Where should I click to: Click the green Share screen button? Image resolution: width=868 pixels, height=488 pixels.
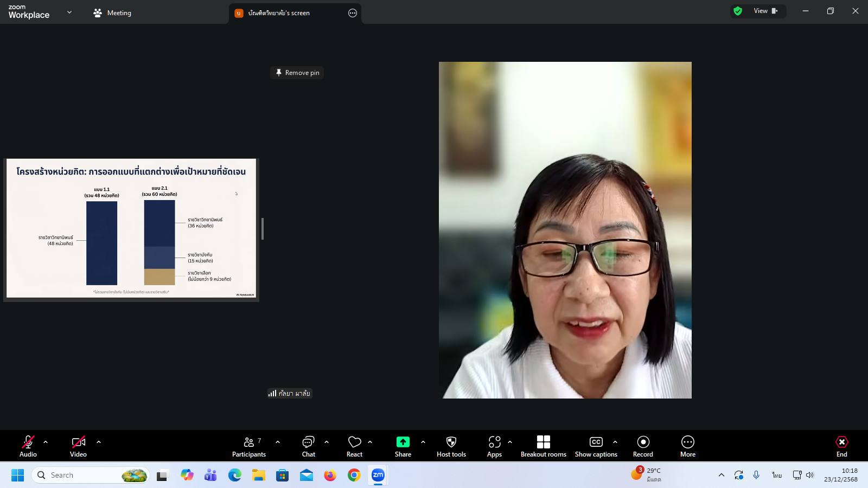point(403,446)
